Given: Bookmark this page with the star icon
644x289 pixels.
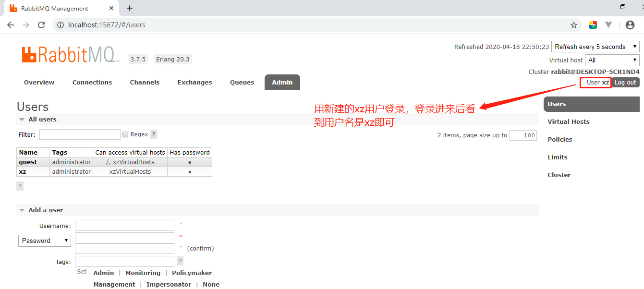Looking at the screenshot, I should point(573,25).
